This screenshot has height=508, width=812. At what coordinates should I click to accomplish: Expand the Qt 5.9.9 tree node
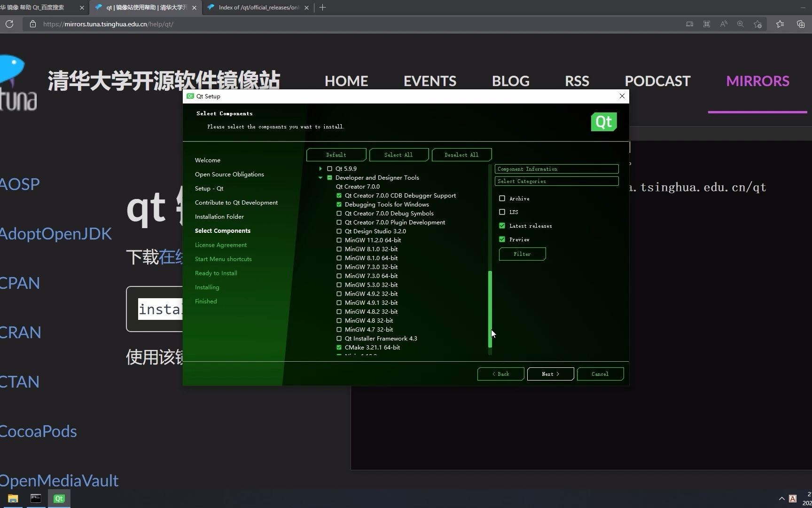pos(320,168)
